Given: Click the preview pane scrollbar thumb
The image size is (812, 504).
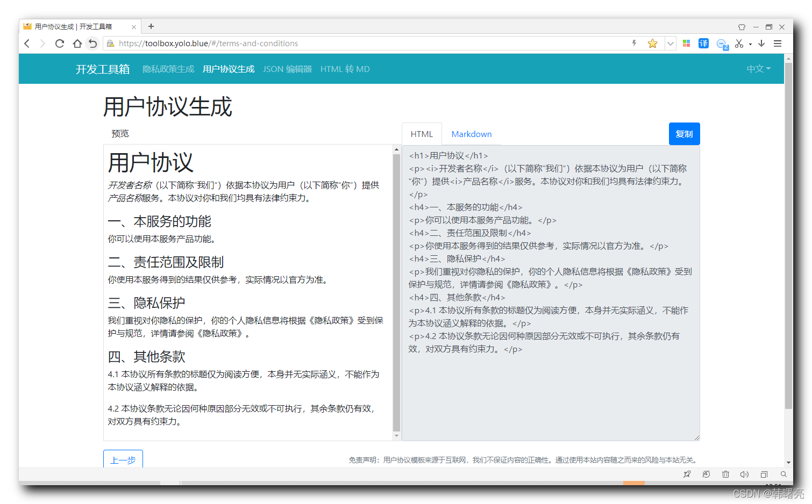Looking at the screenshot, I should 396,293.
